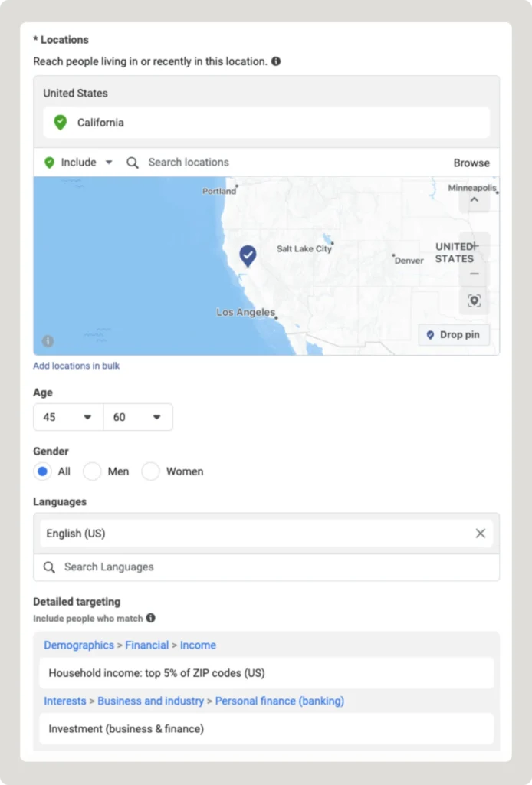The width and height of the screenshot is (532, 785).
Task: Click the magnifying glass in Search locations
Action: [132, 163]
